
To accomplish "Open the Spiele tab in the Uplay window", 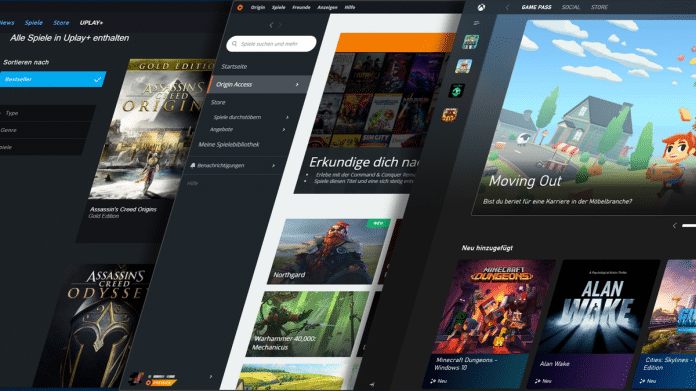I will click(x=34, y=23).
